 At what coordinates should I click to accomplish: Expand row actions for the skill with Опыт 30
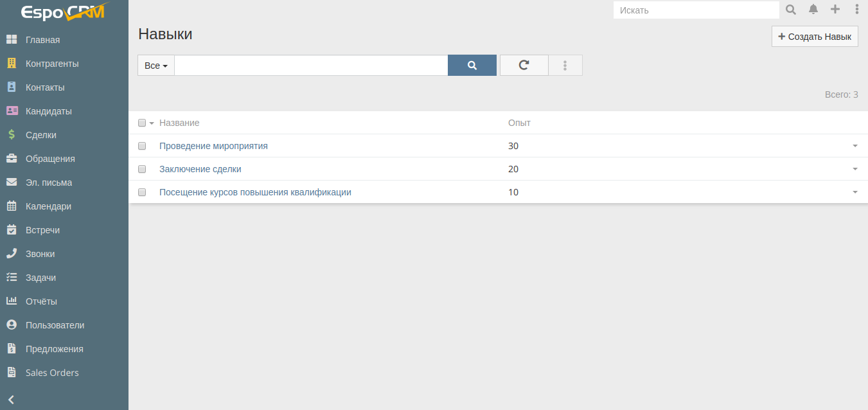coord(855,146)
